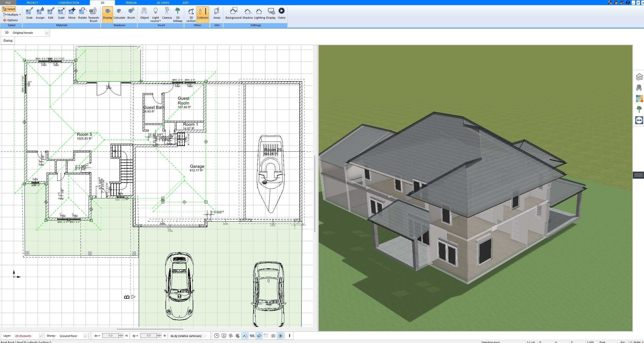
Task: Click the camera icon in bottom toolbar
Action: [x=231, y=336]
